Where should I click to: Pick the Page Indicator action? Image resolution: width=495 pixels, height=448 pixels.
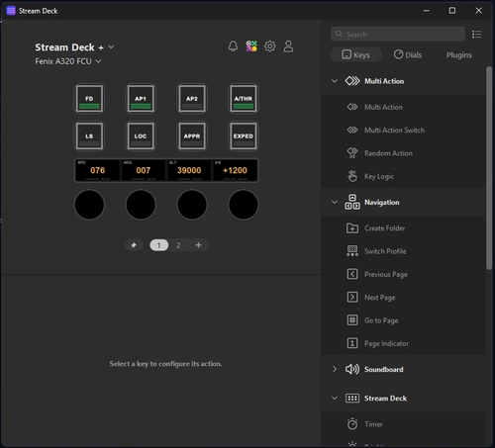pos(403,343)
